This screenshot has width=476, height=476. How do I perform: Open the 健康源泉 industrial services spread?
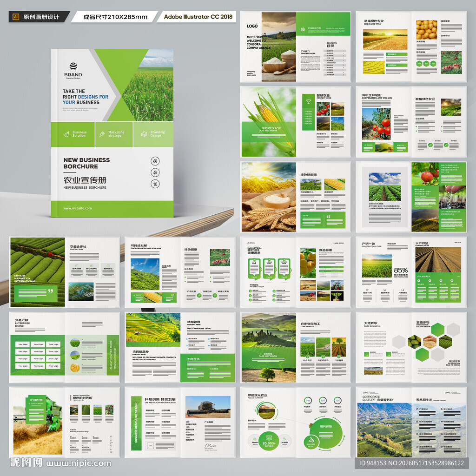[x=296, y=272]
